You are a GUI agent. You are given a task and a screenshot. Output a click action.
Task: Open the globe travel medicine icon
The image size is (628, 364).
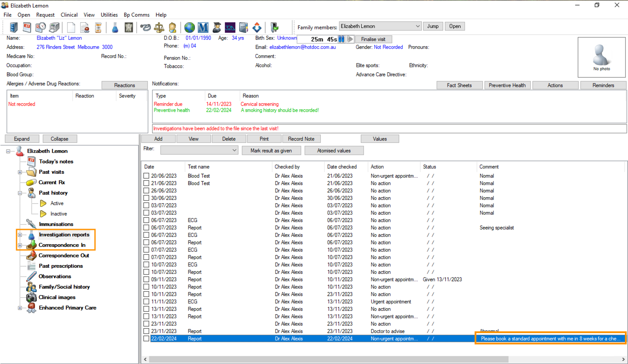click(x=190, y=27)
